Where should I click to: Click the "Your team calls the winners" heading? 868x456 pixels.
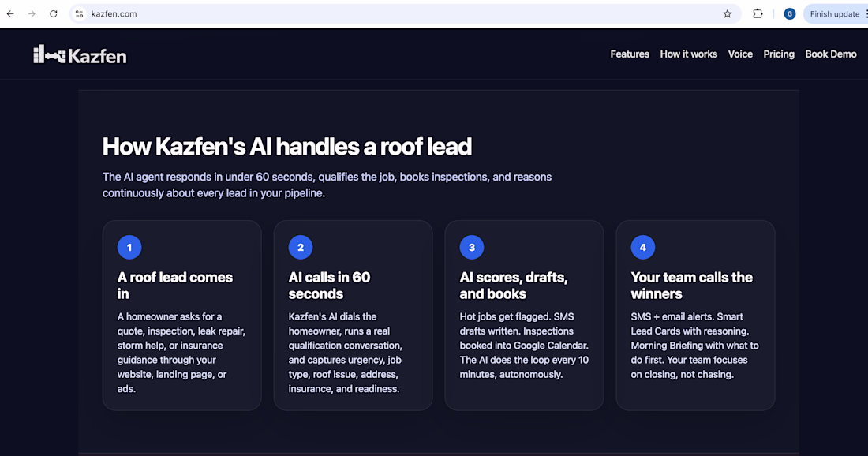691,286
